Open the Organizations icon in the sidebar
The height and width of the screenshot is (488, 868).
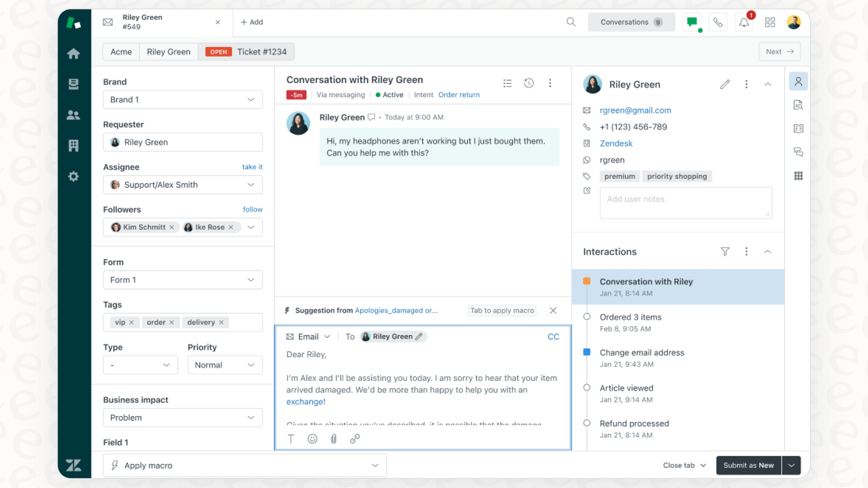click(74, 145)
